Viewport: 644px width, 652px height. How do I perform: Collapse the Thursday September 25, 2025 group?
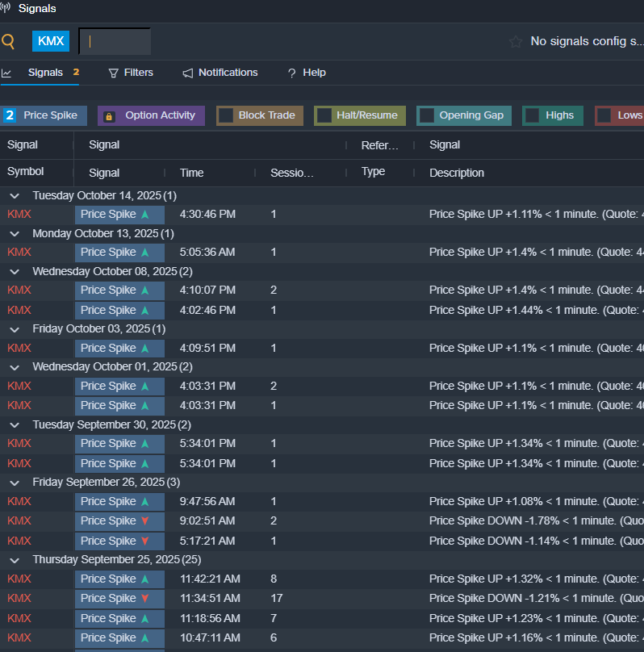click(15, 559)
